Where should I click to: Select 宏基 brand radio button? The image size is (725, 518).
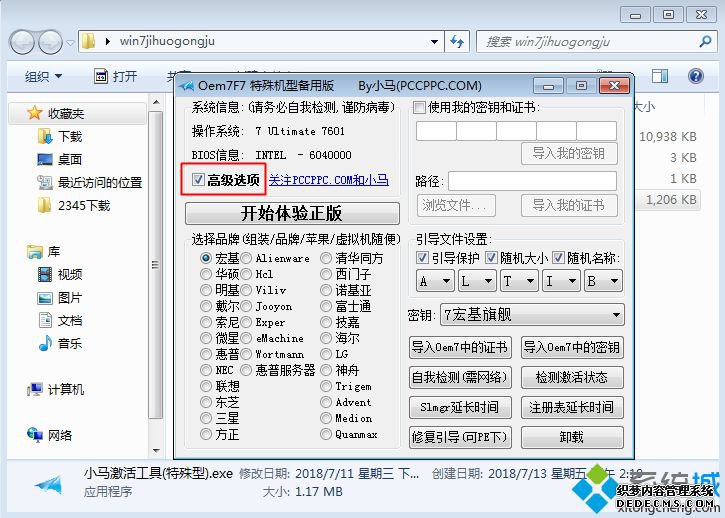(206, 258)
